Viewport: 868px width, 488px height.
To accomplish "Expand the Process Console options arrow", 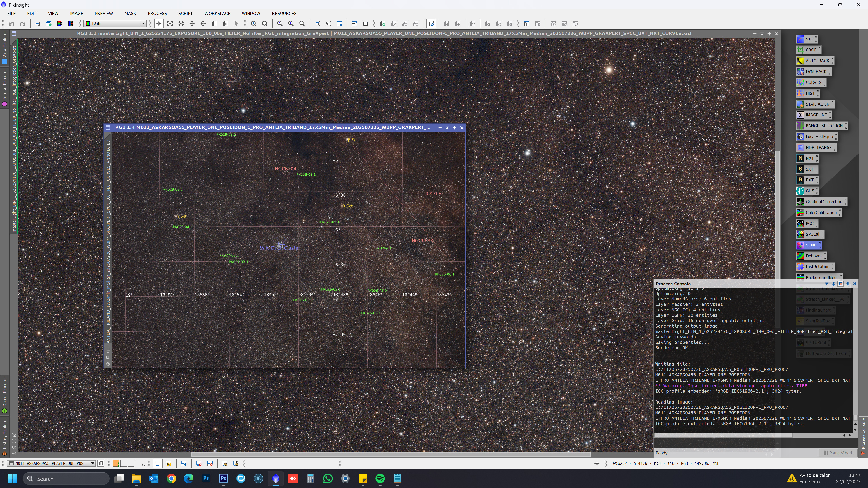I will click(x=827, y=284).
